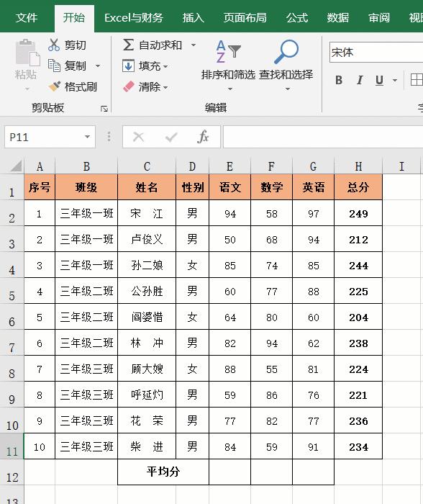Click the formula bar confirm checkmark

coord(171,138)
